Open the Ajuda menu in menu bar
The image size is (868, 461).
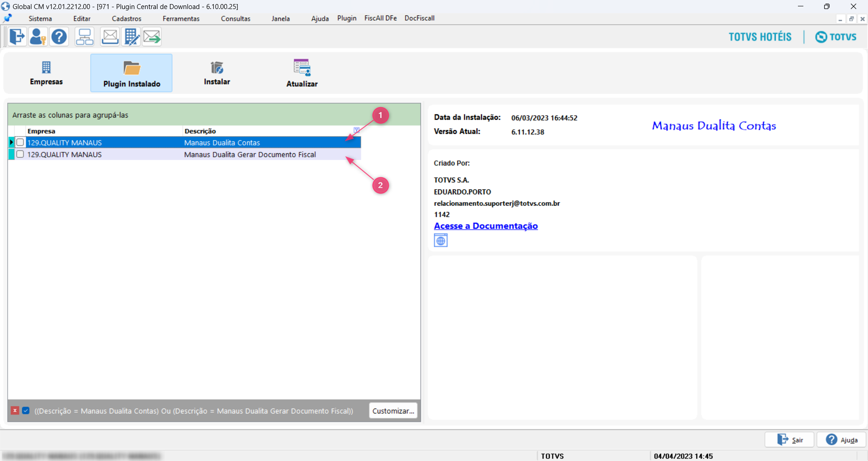(x=320, y=19)
